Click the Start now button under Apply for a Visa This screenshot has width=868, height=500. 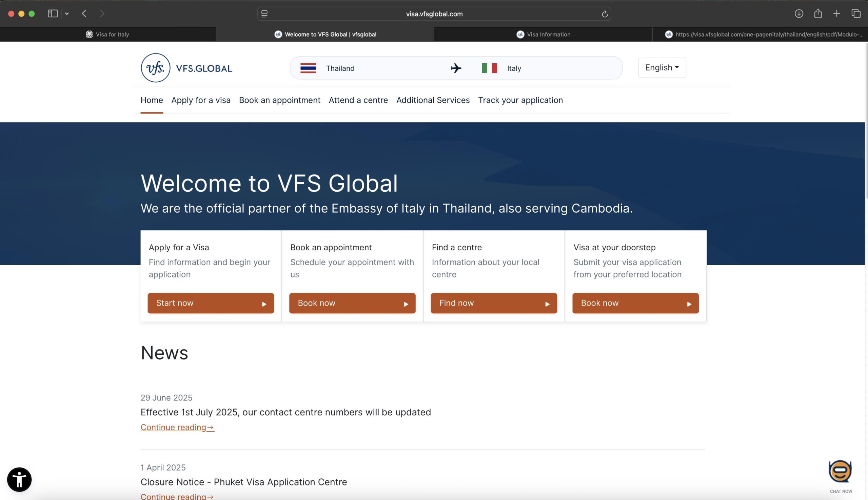(x=211, y=303)
